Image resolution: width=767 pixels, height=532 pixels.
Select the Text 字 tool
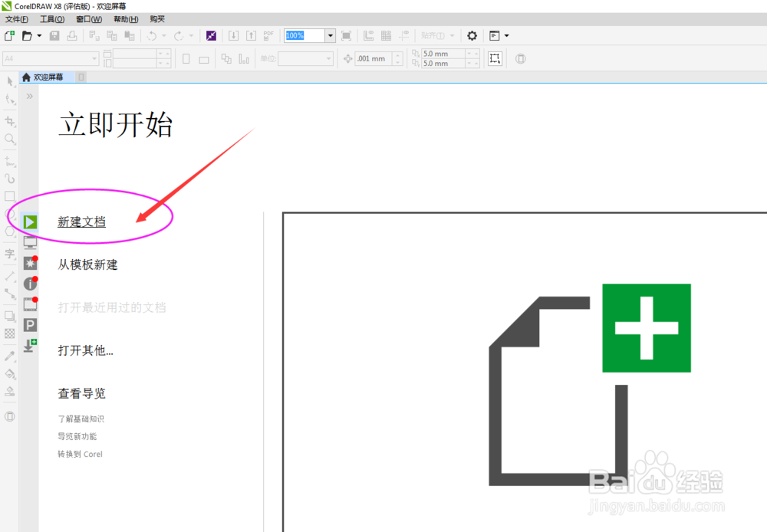[10, 254]
